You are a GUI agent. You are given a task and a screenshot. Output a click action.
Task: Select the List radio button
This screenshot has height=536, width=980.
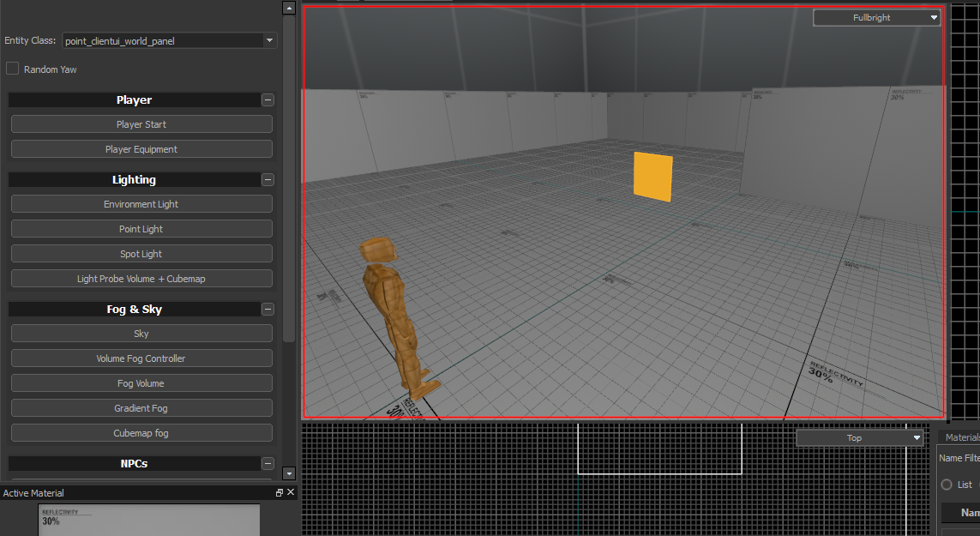pos(947,485)
